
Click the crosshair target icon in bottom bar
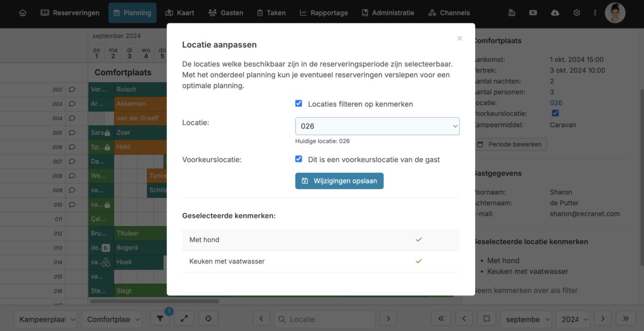[208, 319]
